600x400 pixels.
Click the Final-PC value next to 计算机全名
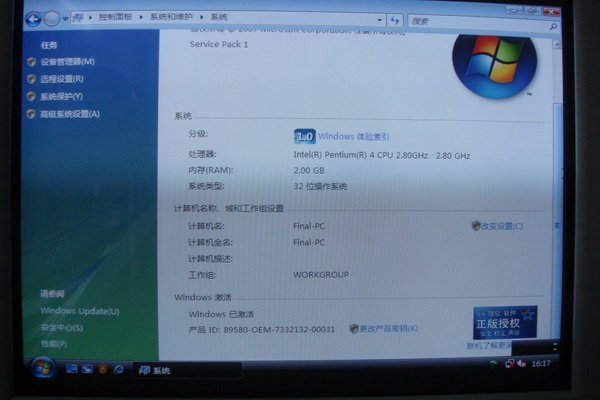point(309,242)
